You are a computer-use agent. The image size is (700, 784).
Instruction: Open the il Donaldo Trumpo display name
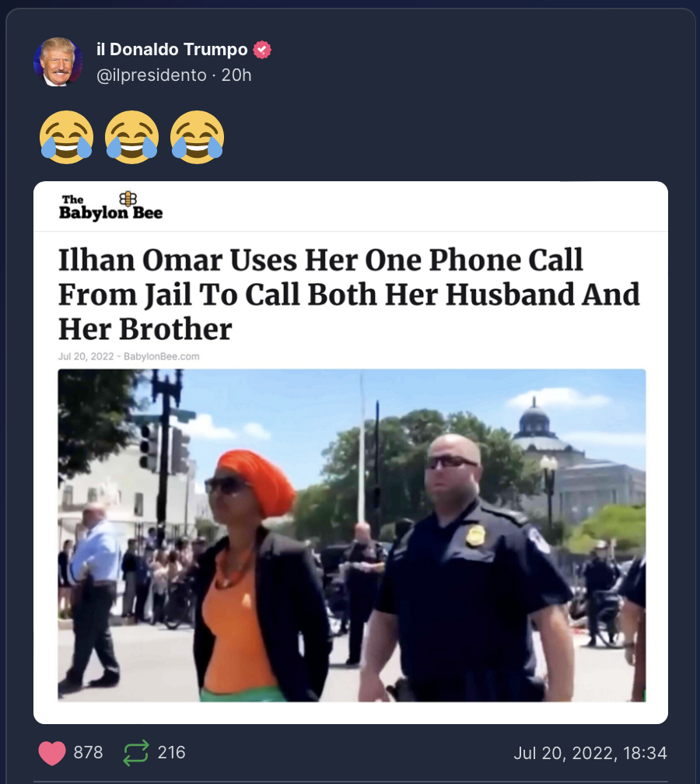[x=172, y=50]
